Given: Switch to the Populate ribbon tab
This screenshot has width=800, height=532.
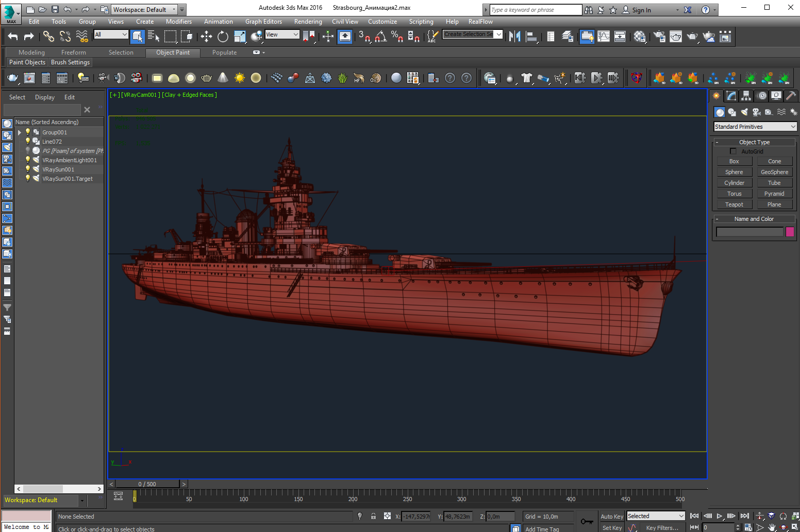Looking at the screenshot, I should tap(225, 53).
